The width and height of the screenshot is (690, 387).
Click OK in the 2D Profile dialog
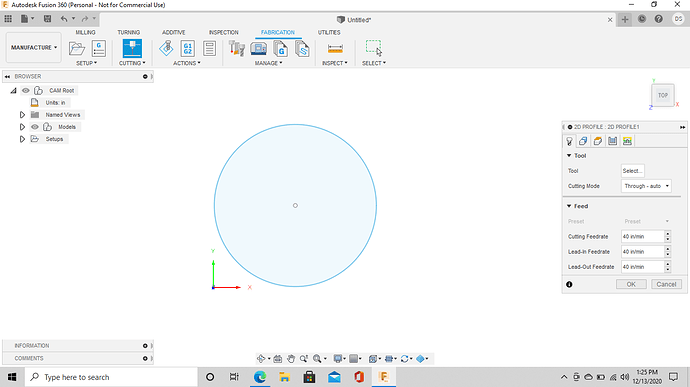pos(631,284)
